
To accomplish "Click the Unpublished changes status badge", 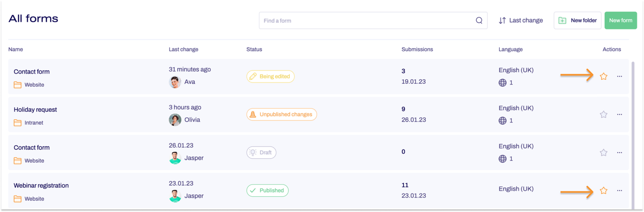I will tap(281, 115).
